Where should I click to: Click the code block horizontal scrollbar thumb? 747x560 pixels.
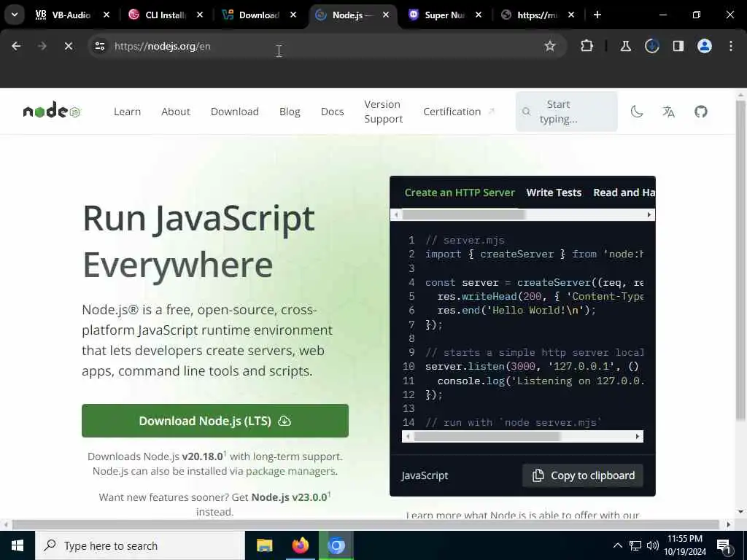coord(487,436)
